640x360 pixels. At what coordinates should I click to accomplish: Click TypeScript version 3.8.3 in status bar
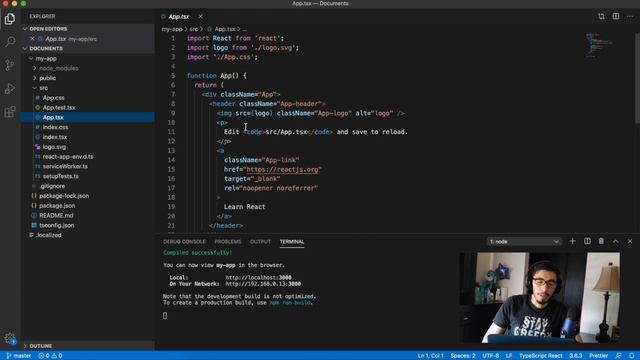pos(576,356)
